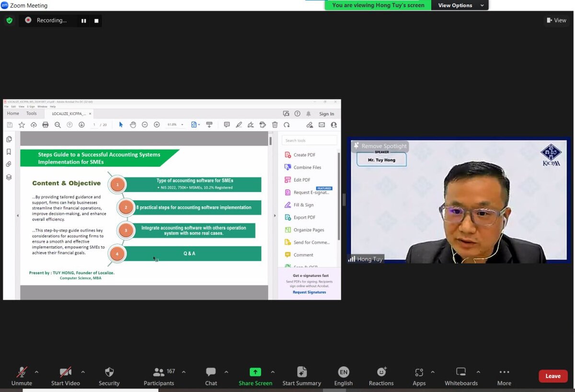575x392 pixels.
Task: Unmute the microphone in Zoom
Action: coord(22,377)
